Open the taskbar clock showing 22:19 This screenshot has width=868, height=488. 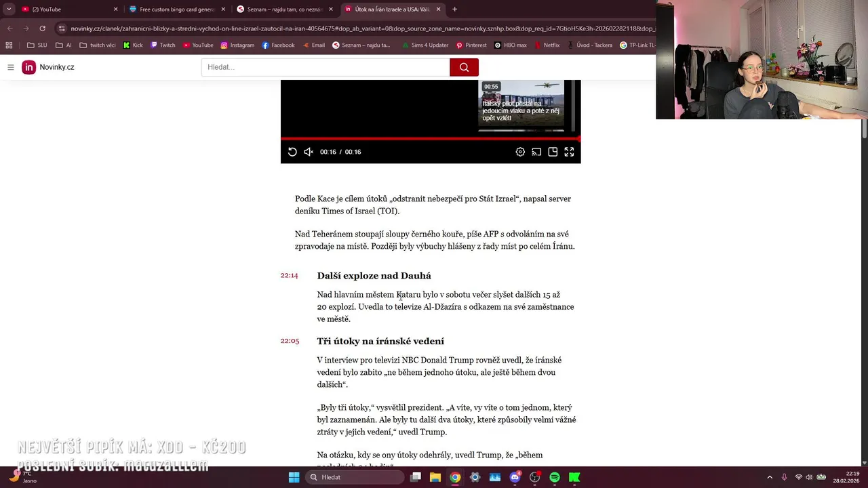click(x=846, y=477)
